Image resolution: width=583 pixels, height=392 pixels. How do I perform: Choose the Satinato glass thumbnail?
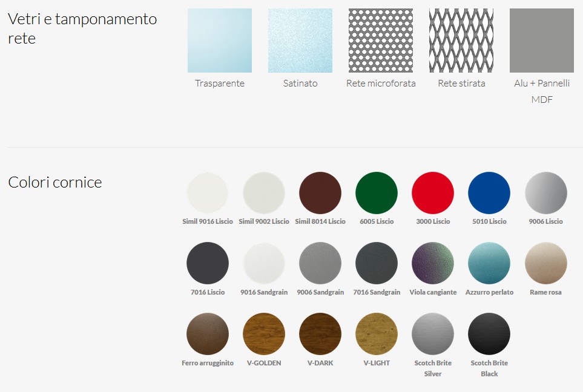[x=300, y=41]
